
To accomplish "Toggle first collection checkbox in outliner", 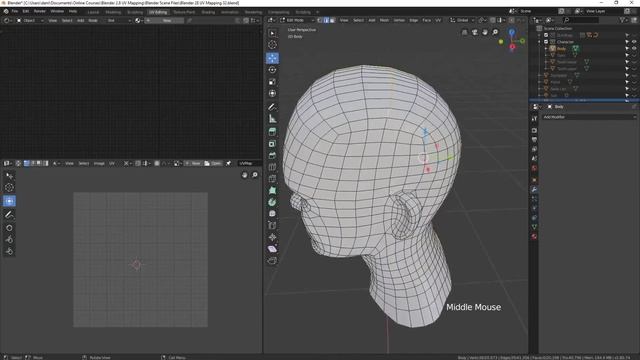I will [546, 35].
